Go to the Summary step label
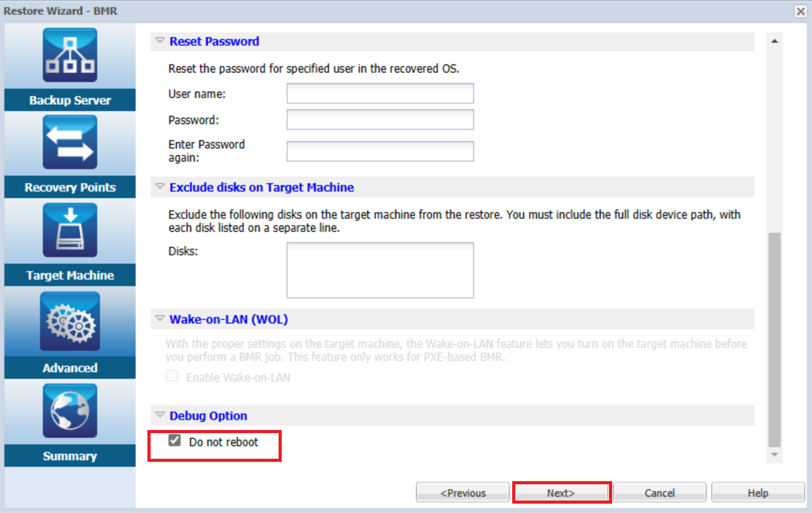Screen dimensions: 812x513 click(70, 456)
